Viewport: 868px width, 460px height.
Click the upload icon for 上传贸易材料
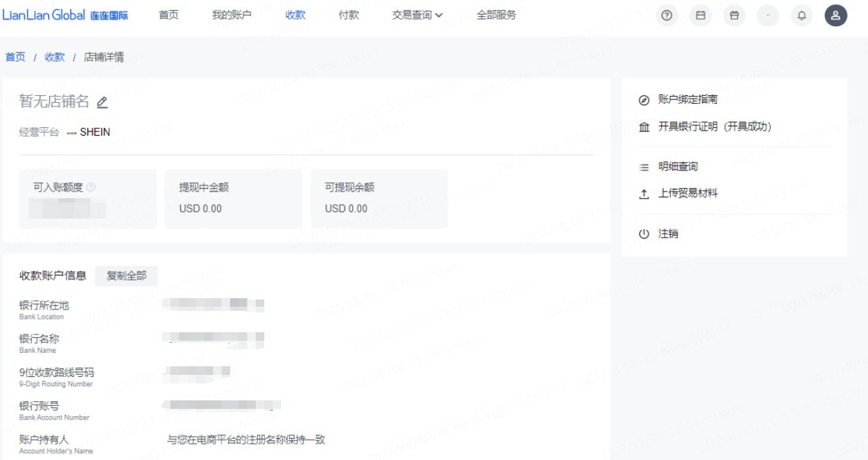644,194
